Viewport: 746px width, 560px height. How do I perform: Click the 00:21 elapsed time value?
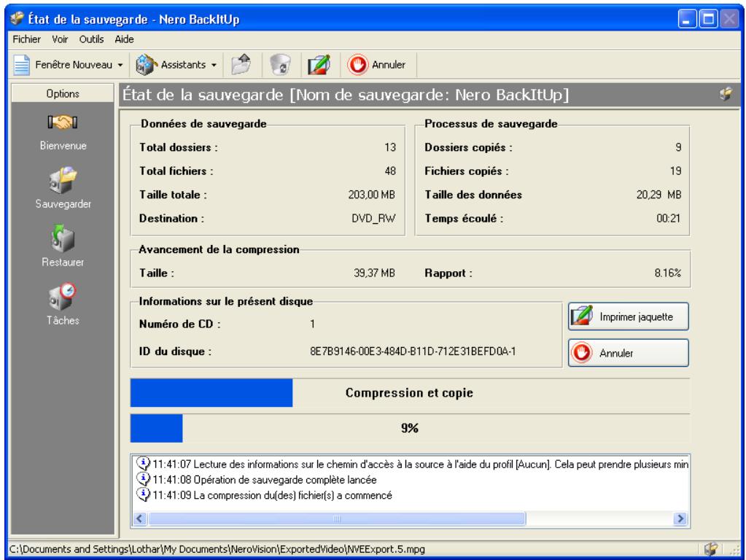(x=669, y=219)
